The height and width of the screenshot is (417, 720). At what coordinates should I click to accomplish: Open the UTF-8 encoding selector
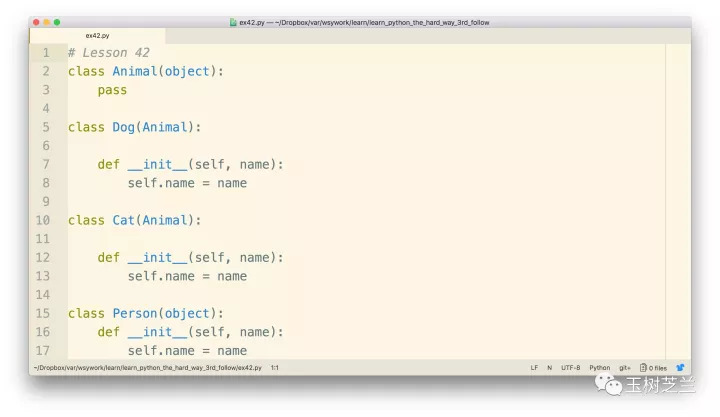point(570,367)
